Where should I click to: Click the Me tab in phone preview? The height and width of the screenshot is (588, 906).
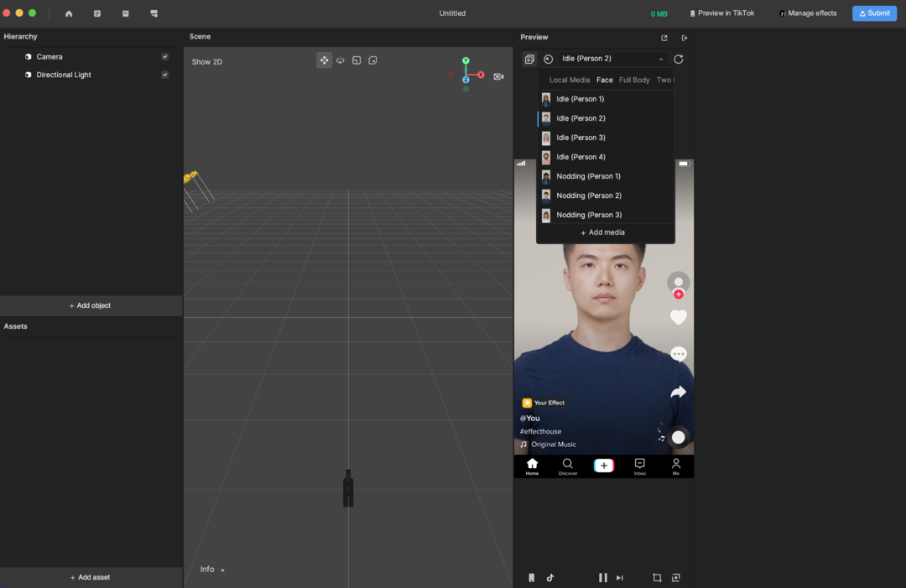676,466
